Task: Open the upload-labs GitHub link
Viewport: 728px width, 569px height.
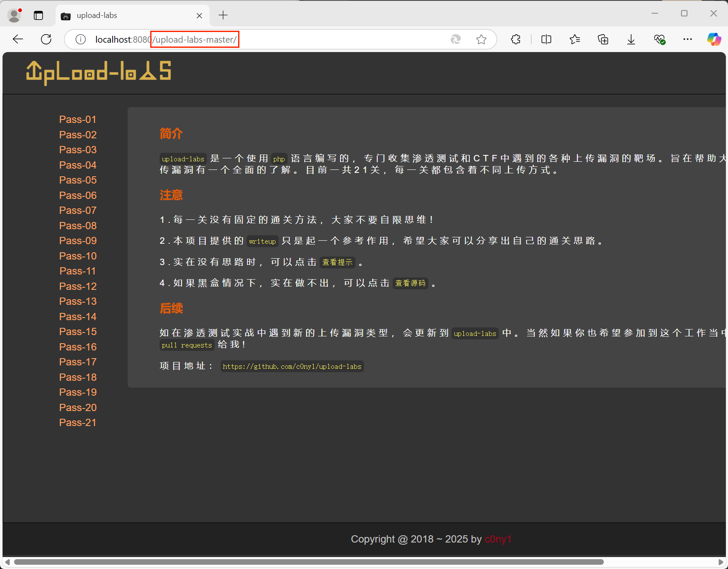Action: coord(291,366)
